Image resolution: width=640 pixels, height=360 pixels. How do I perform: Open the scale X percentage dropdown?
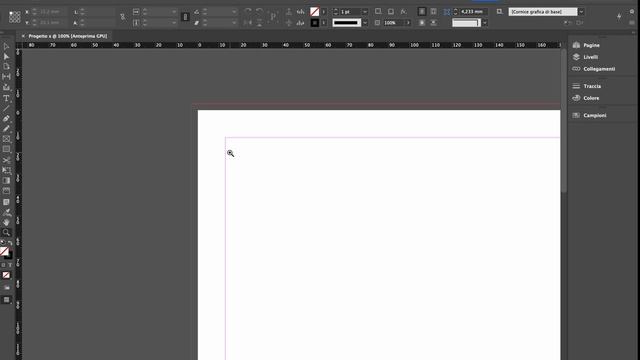coord(174,12)
